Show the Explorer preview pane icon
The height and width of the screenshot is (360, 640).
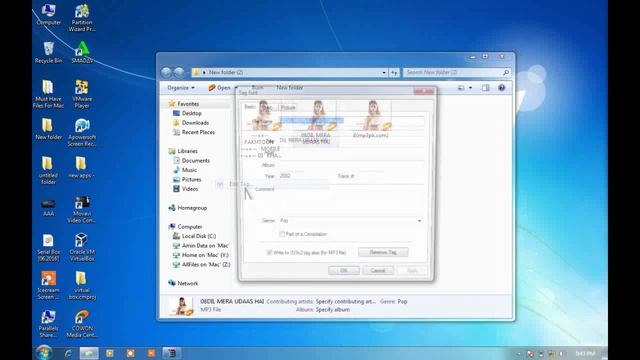[x=485, y=88]
